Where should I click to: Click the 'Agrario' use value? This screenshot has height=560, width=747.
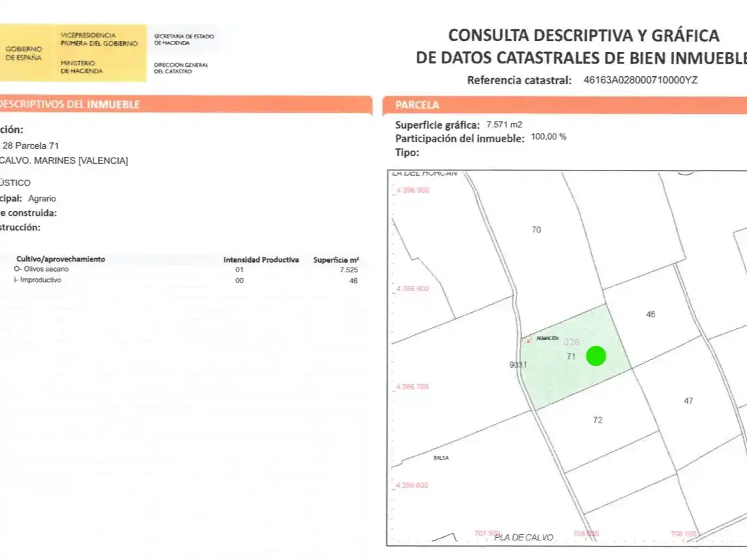pos(42,199)
